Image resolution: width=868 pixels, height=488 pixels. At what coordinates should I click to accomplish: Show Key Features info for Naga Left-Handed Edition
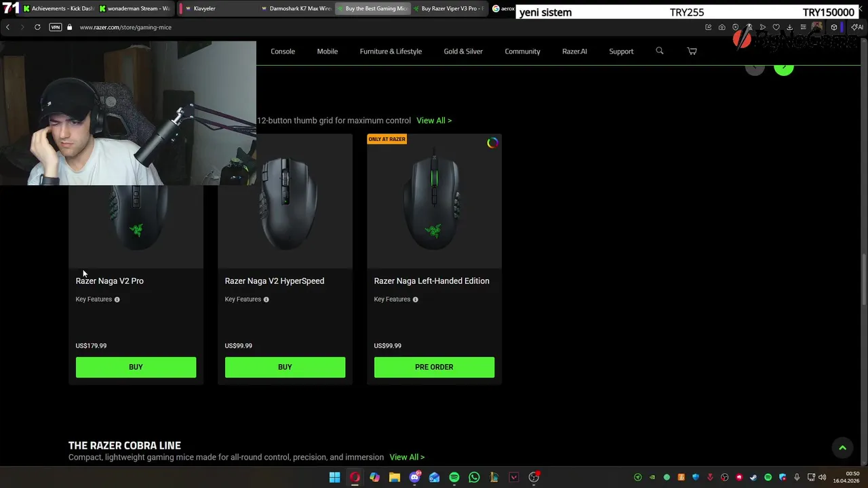tap(415, 300)
